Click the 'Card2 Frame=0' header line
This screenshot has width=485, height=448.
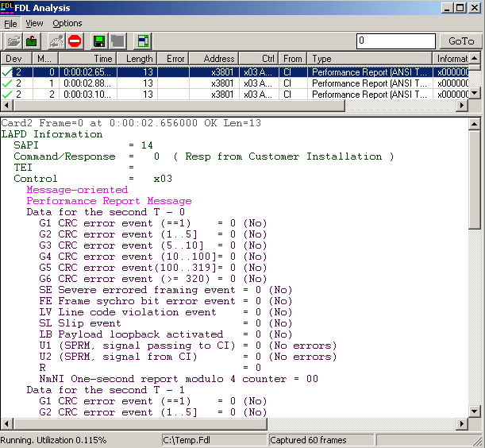click(131, 123)
